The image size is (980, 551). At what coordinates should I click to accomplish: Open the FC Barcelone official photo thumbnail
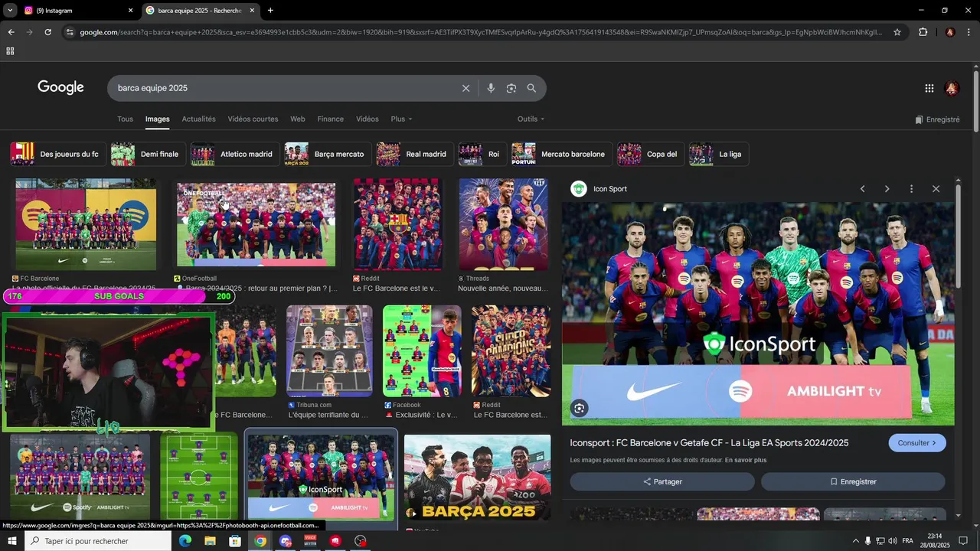tap(86, 224)
